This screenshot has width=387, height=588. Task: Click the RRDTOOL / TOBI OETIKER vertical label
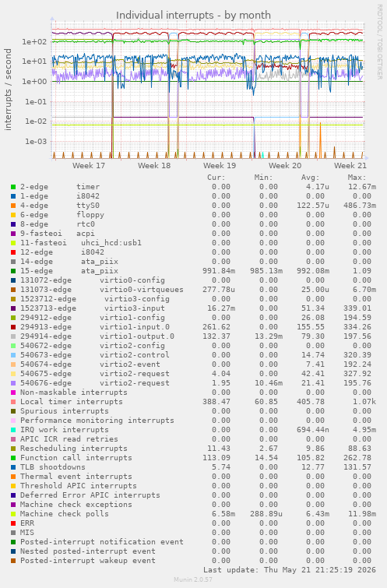[x=379, y=42]
